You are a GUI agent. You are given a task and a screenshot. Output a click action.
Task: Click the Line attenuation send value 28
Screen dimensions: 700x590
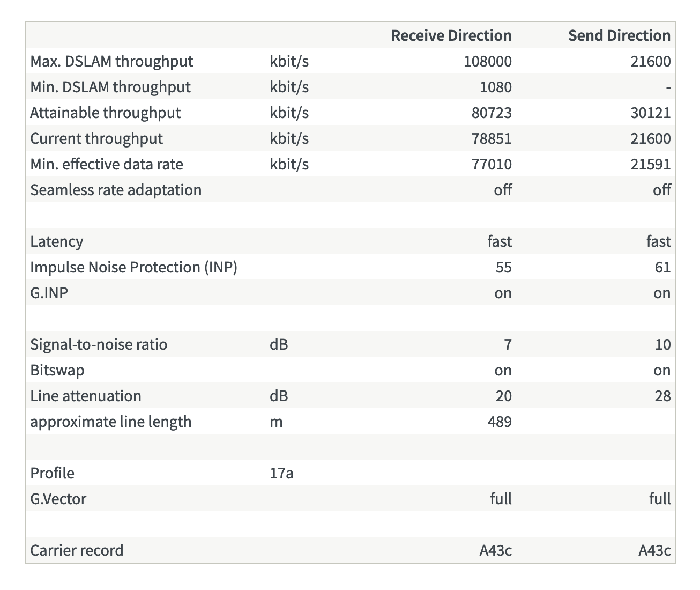[662, 396]
